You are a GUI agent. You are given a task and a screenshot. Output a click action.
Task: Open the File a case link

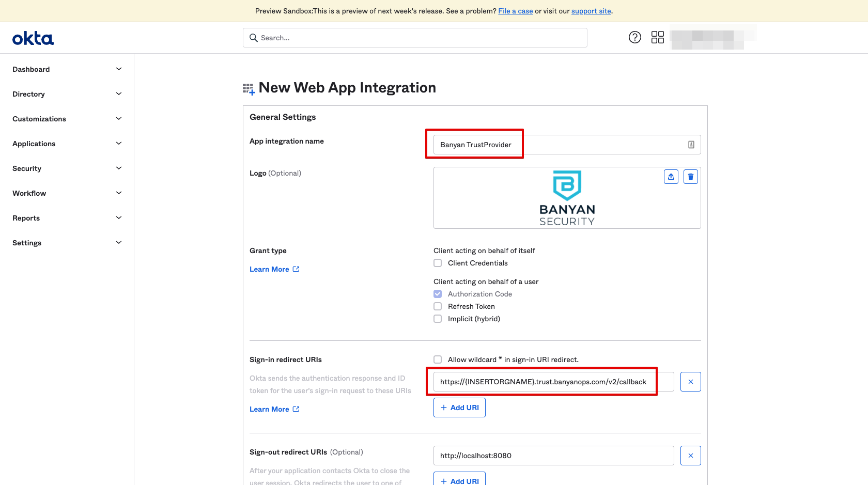click(x=515, y=11)
